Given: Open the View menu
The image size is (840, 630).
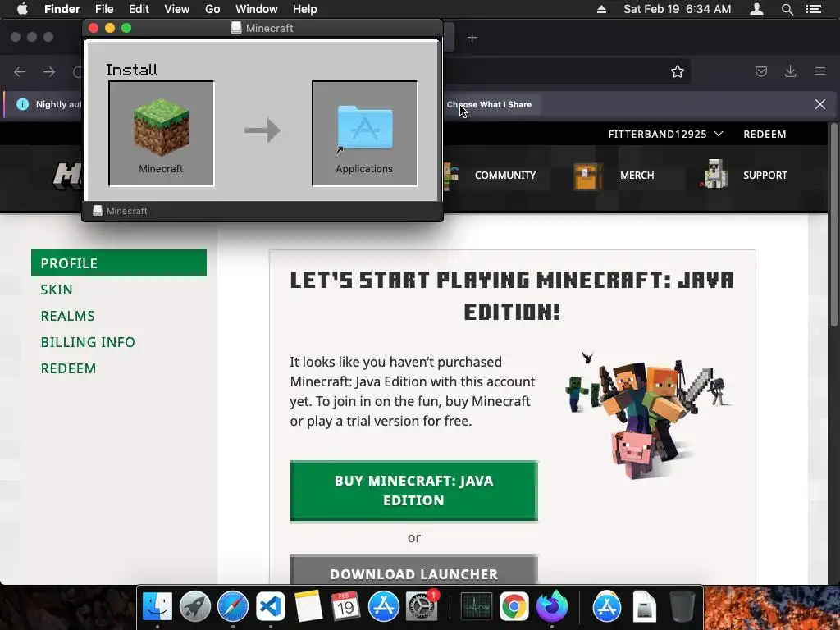Looking at the screenshot, I should 177,9.
